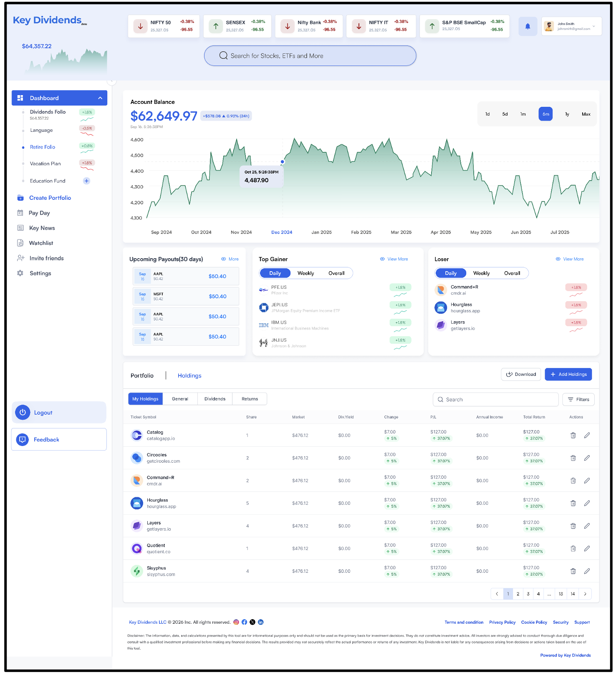Go to previous page of holdings
The height and width of the screenshot is (675, 616).
tap(497, 594)
